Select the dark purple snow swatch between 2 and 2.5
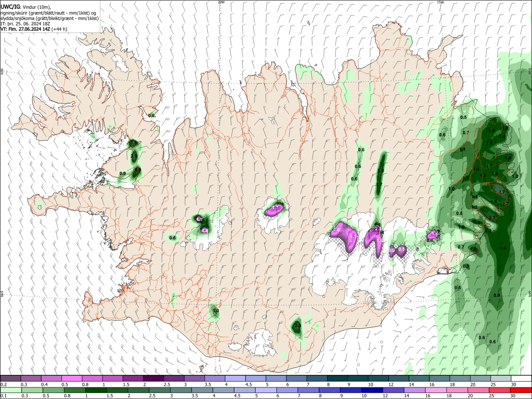The image size is (532, 399). pos(153,378)
